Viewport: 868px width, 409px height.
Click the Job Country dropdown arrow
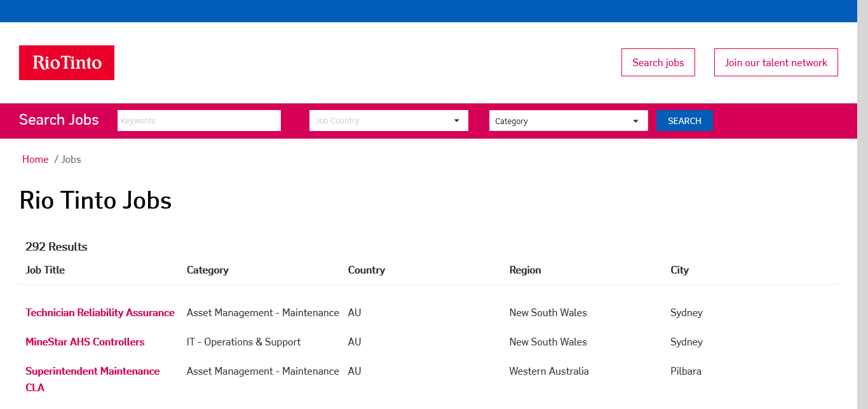pyautogui.click(x=456, y=121)
